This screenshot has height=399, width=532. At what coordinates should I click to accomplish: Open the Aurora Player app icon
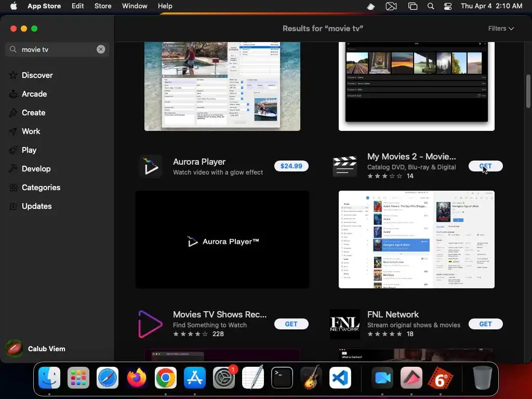click(151, 166)
